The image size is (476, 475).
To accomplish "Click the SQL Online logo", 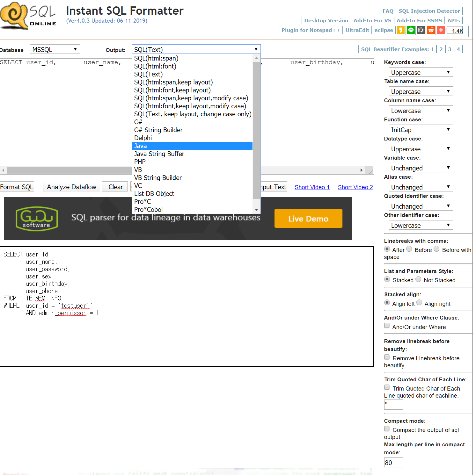I will [28, 16].
